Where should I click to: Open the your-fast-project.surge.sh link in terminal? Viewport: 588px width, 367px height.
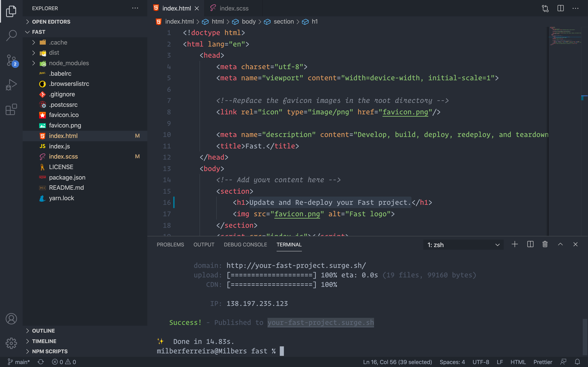click(x=320, y=322)
